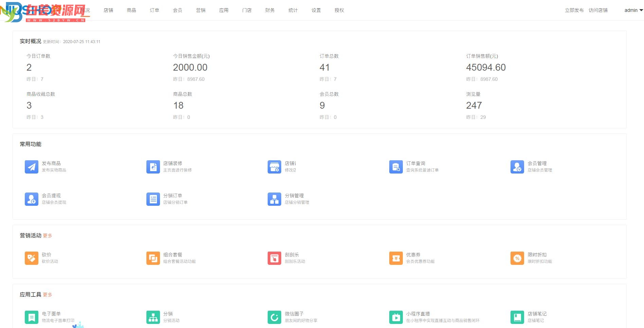This screenshot has height=328, width=644.
Task: Click the 分销订单 list icon
Action: coord(153,199)
